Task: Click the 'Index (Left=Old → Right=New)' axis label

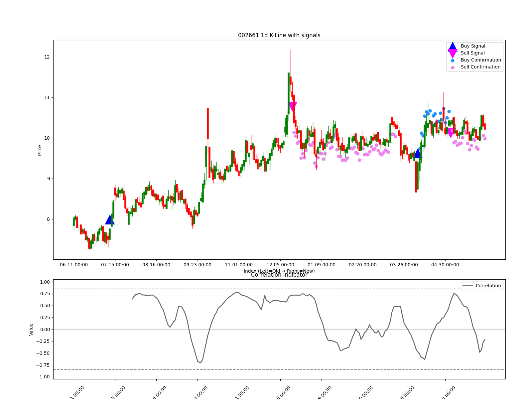Action: 279,271
